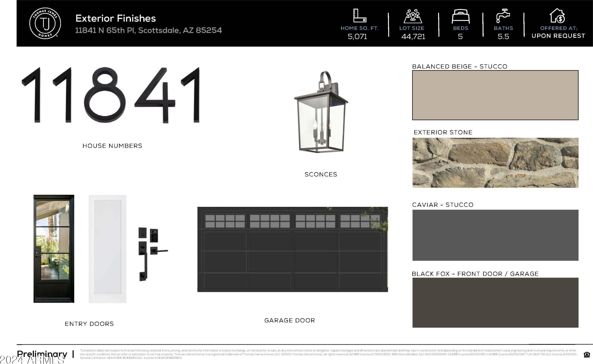The width and height of the screenshot is (593, 364).
Task: Click the Thomas James Homes logo
Action: click(x=45, y=23)
